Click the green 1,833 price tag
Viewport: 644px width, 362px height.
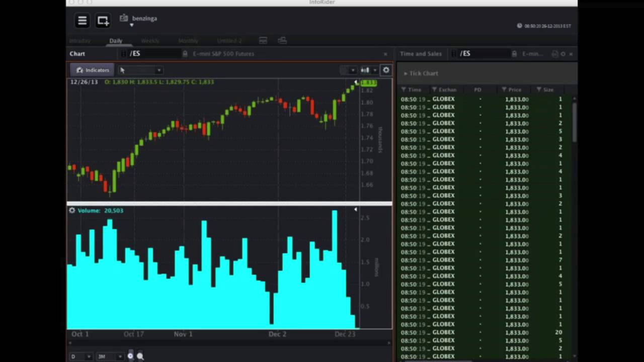pos(369,82)
